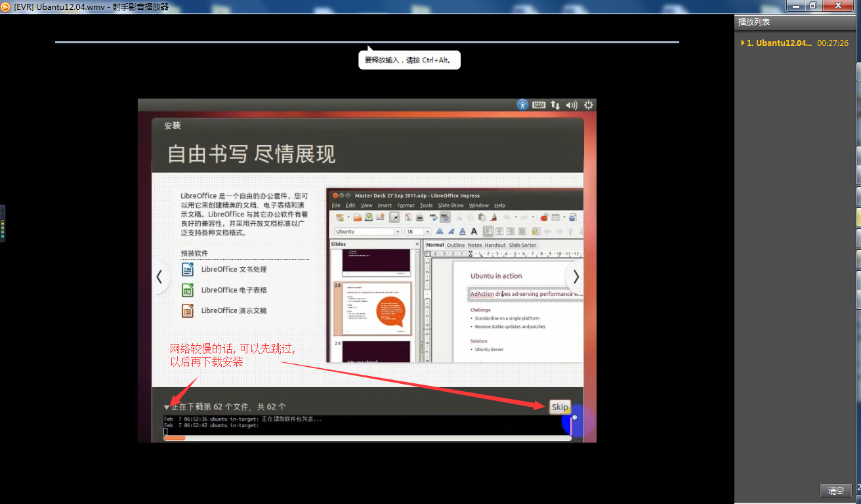861x504 pixels.
Task: Advance to the next installer slide
Action: click(576, 276)
